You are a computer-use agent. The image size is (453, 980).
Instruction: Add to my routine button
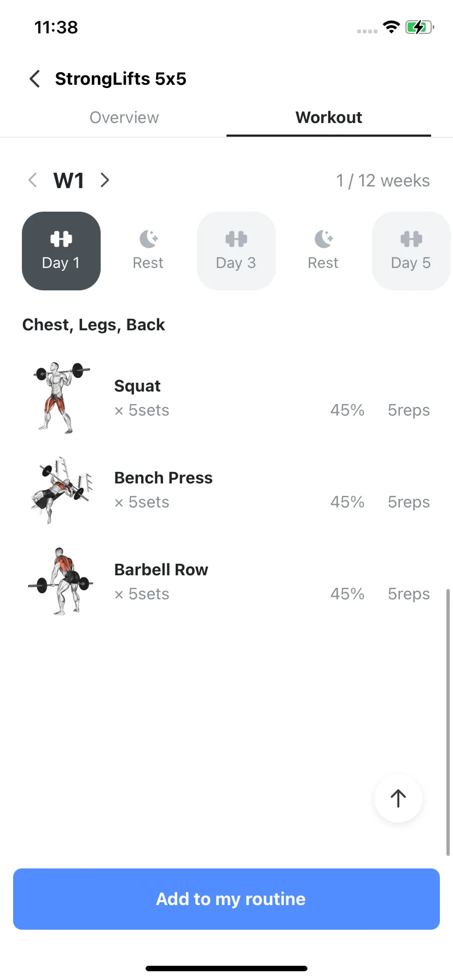[226, 899]
